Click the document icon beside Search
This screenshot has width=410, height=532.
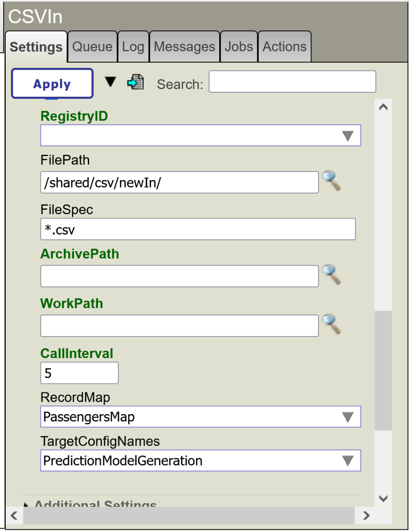(135, 82)
